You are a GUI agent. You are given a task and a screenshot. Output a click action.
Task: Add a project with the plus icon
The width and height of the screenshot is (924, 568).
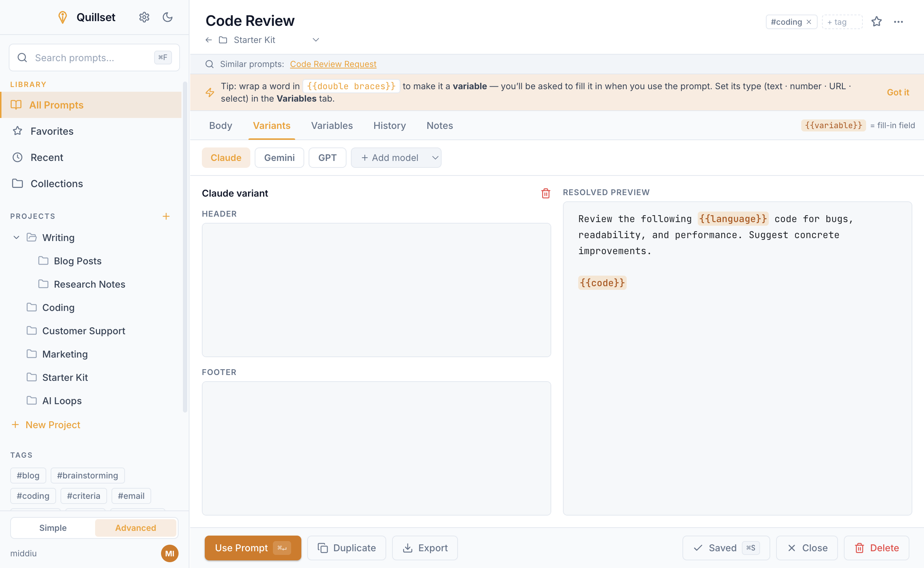pos(166,216)
